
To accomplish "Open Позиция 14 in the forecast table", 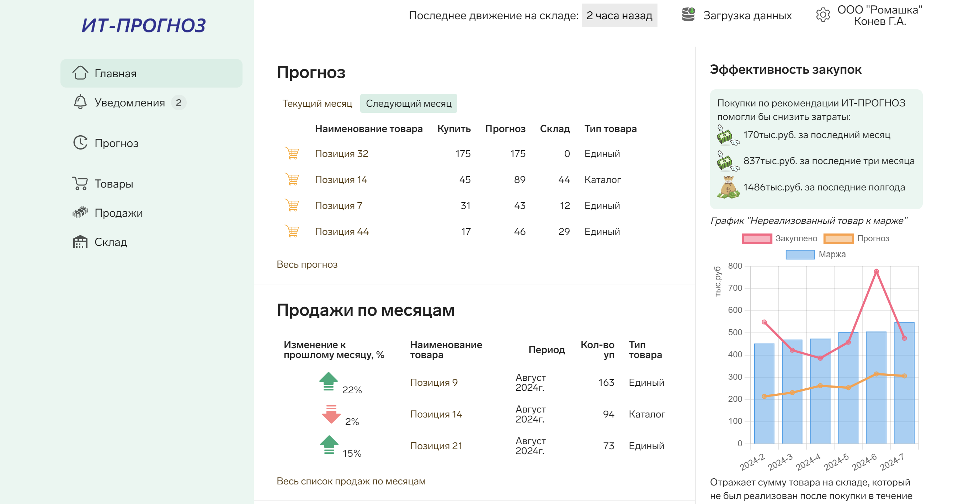I will 341,179.
